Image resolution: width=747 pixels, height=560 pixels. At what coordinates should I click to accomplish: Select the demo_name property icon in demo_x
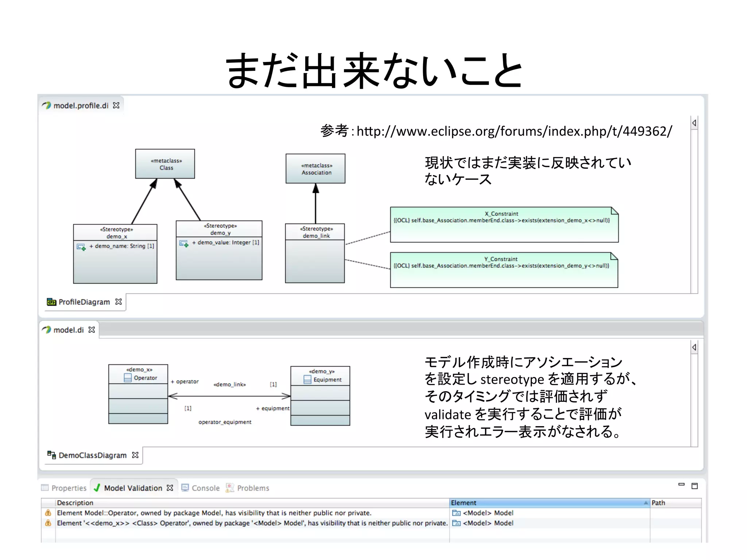(81, 247)
